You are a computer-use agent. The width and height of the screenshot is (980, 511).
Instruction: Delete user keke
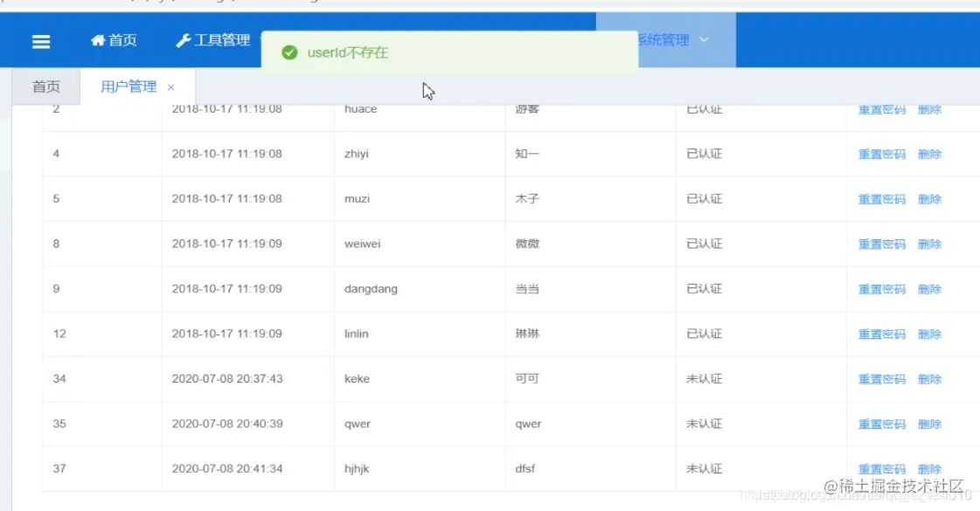[929, 379]
